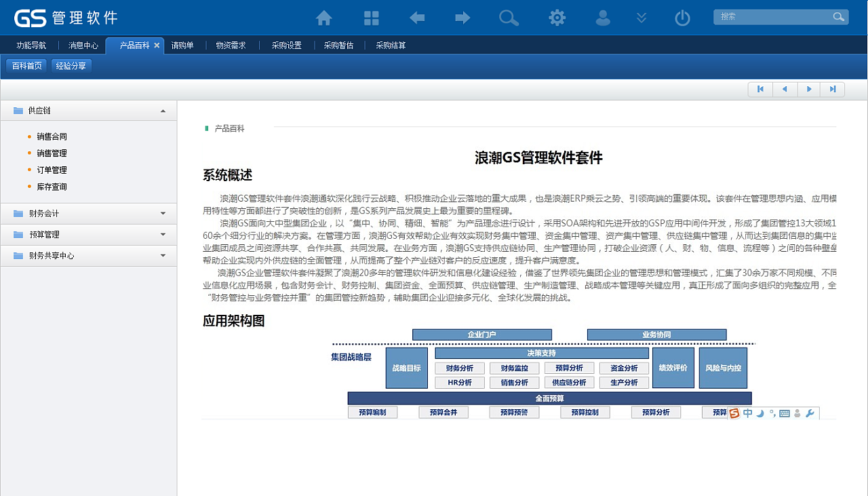
Task: Open the search magnifier icon in the header
Action: (509, 18)
